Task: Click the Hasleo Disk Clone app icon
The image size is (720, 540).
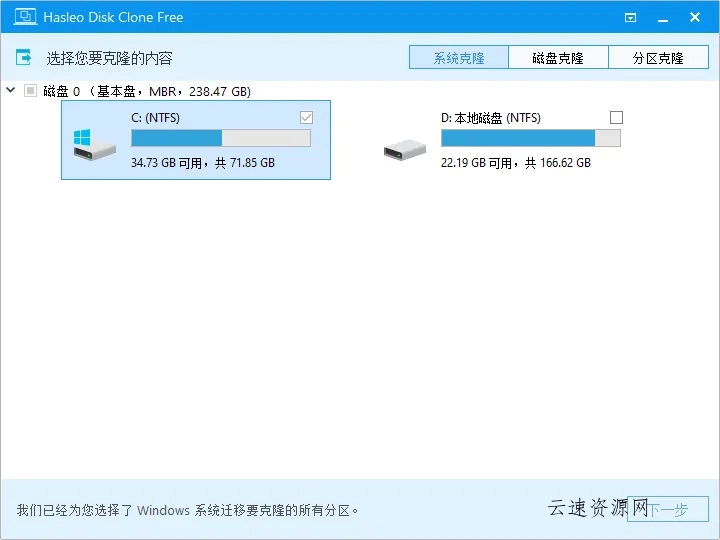Action: click(x=25, y=17)
